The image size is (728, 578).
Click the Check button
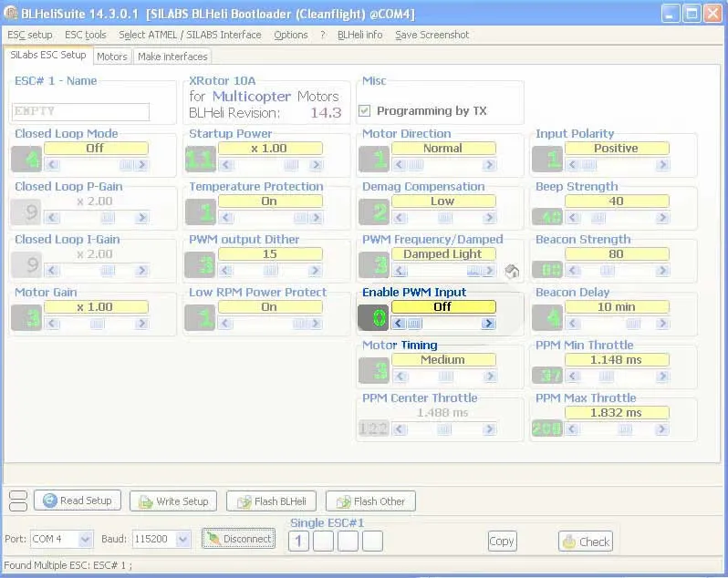pos(585,542)
